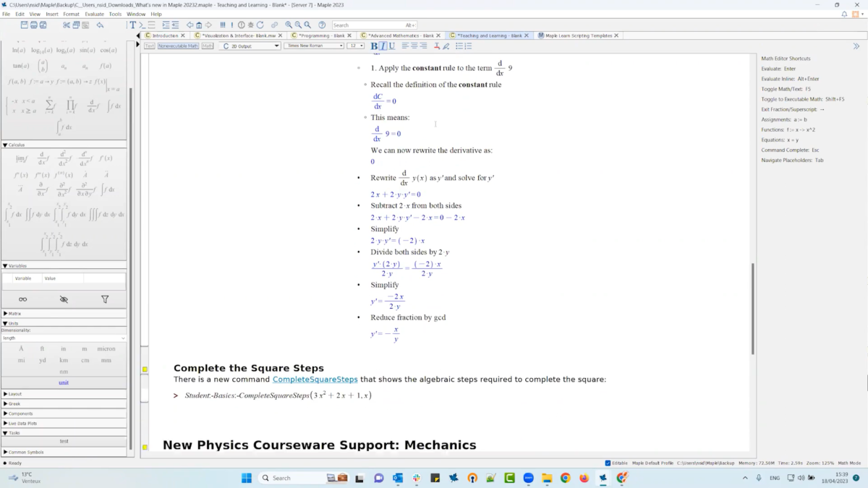
Task: Toggle Bold formatting button
Action: [374, 46]
